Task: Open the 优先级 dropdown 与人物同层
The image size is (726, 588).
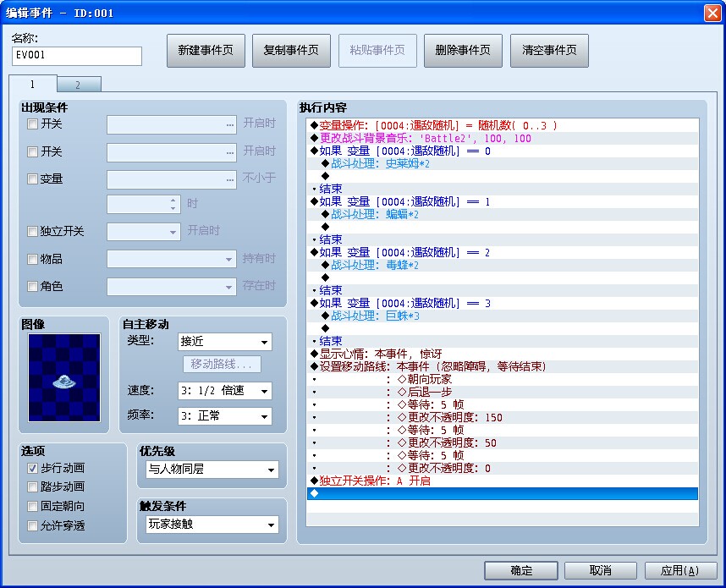Action: click(212, 470)
